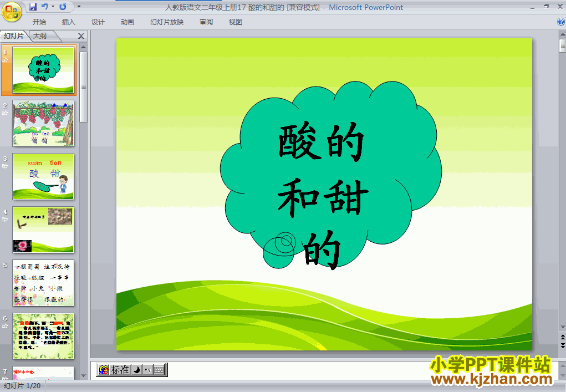This screenshot has height=392, width=566.
Task: Click the title text 酸的 on the slide
Action: tap(321, 142)
